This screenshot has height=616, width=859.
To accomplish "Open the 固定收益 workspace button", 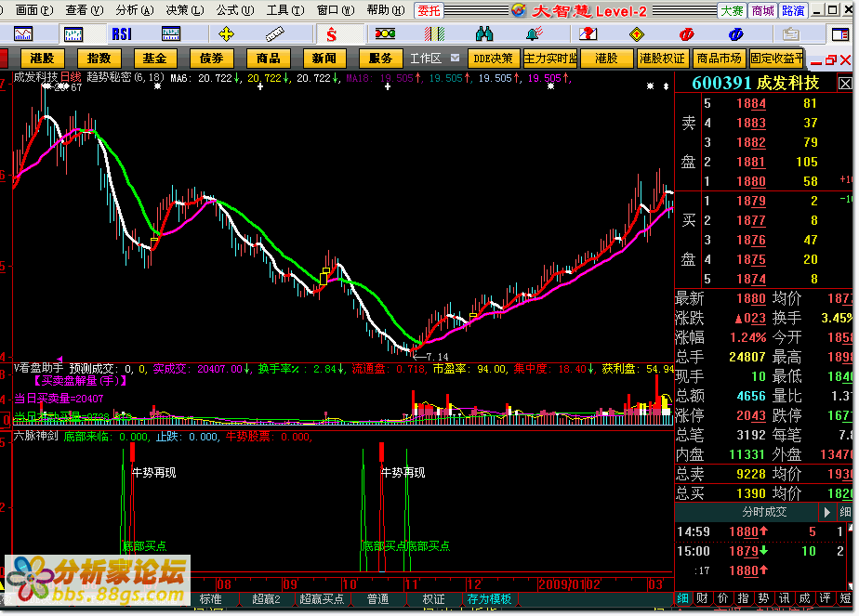I will [776, 58].
